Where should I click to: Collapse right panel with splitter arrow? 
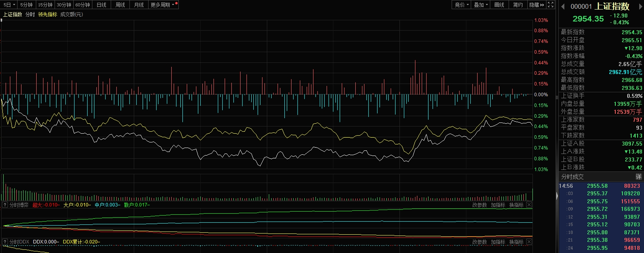pos(557,195)
